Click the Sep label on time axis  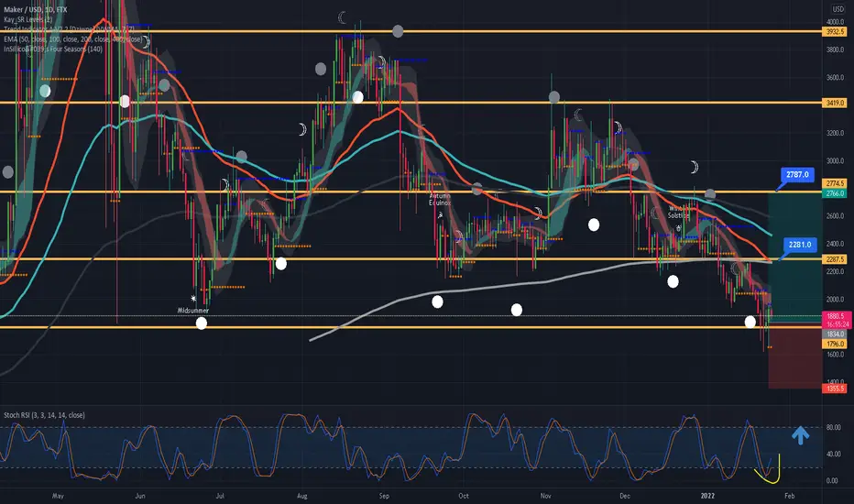[384, 496]
